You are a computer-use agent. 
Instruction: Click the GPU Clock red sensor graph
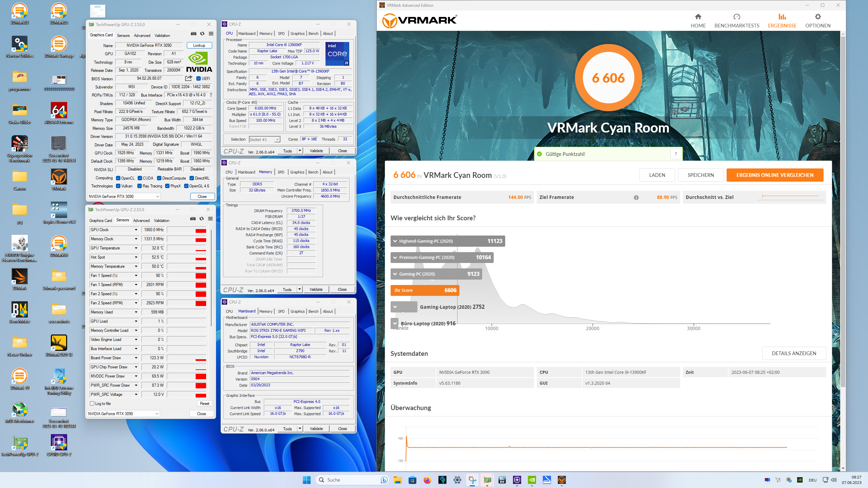tap(186, 230)
